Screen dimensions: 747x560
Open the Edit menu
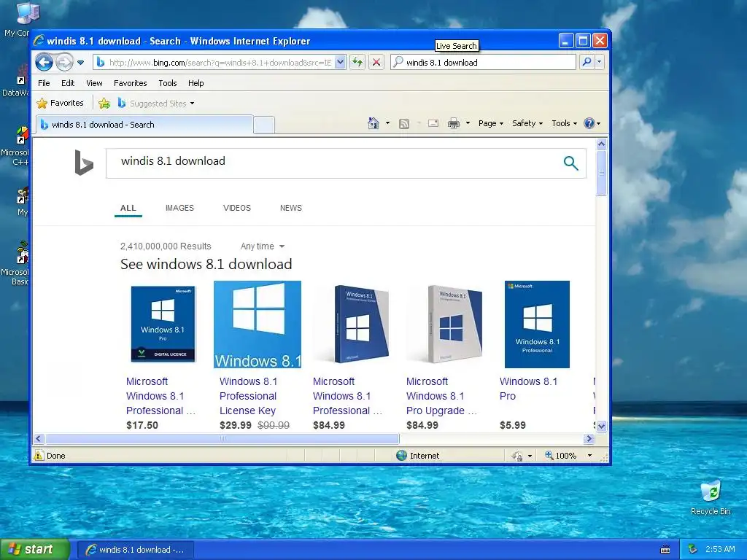[68, 83]
